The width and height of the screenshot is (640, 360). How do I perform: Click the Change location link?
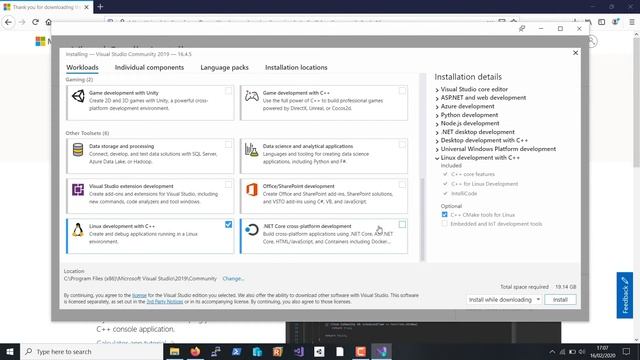[233, 278]
